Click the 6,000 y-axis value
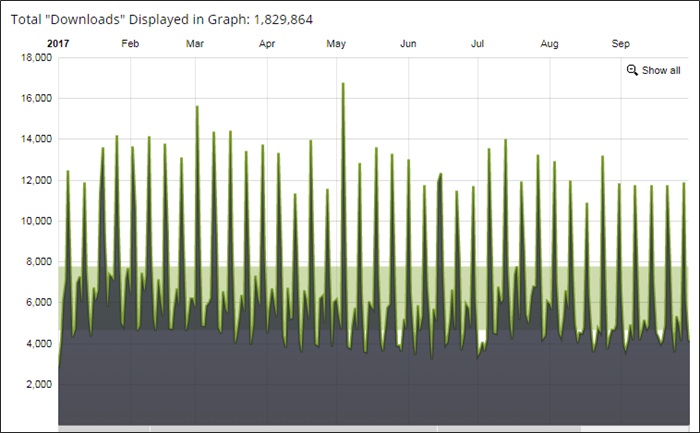Screen dimensions: 700x433 [x=39, y=303]
